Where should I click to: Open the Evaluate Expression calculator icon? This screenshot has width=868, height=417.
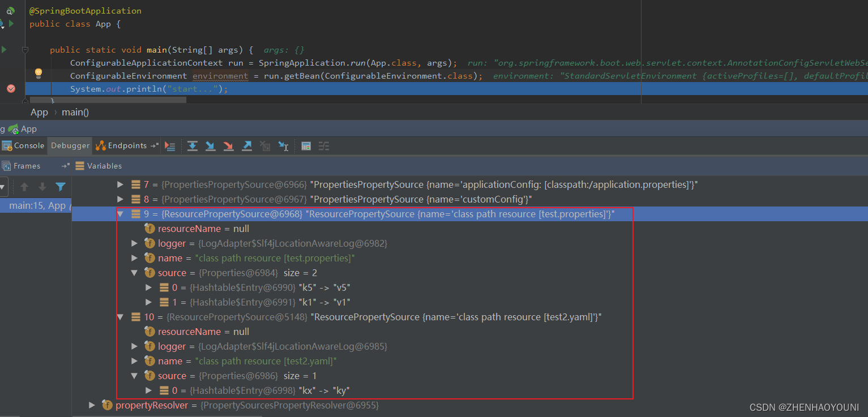click(306, 146)
